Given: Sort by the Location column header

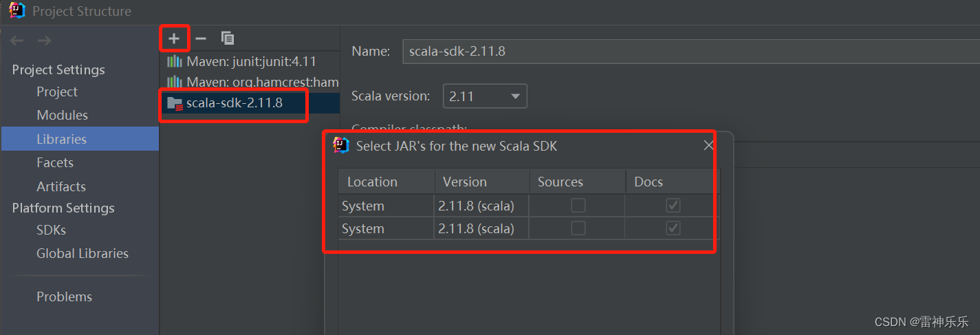Looking at the screenshot, I should 386,182.
